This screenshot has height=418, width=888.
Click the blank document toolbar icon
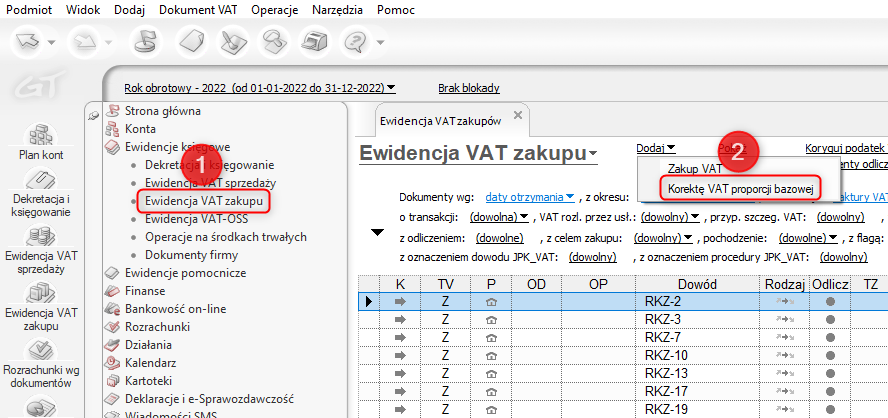pyautogui.click(x=193, y=42)
